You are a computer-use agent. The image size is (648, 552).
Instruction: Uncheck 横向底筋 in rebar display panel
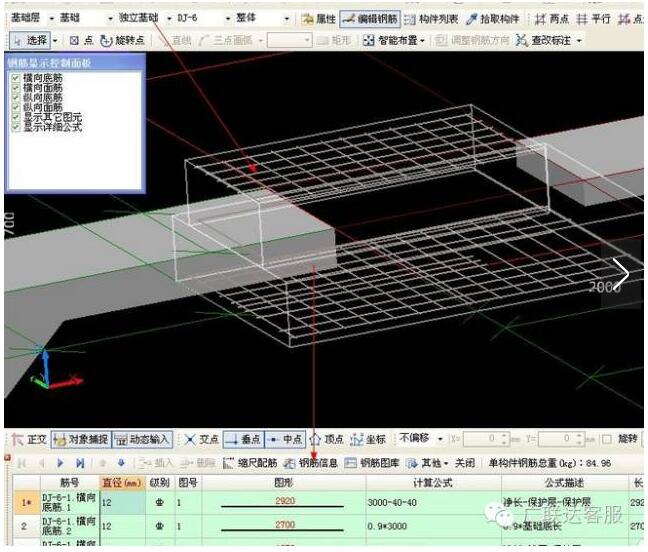click(x=16, y=78)
